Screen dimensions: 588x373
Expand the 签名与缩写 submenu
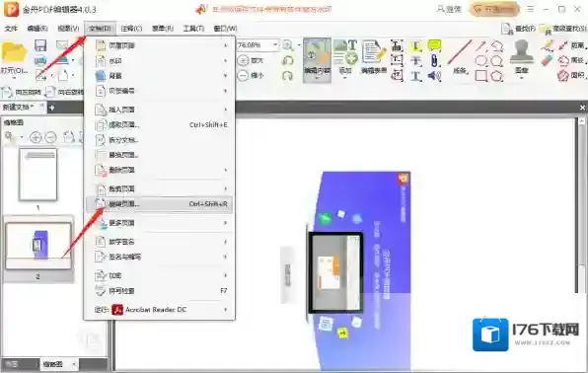[160, 257]
